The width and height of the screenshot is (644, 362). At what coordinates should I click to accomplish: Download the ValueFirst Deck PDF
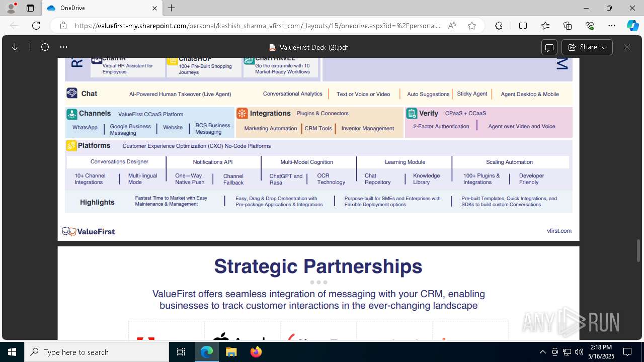point(15,47)
